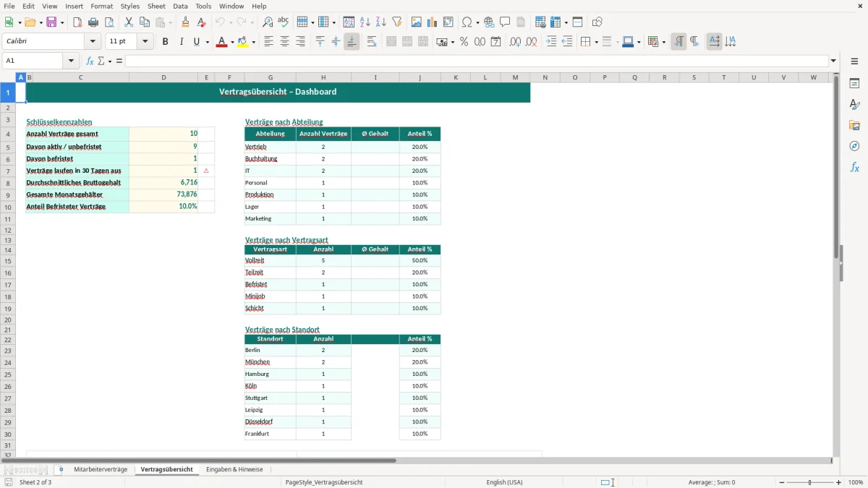Open the sidebar Functions panel
Image resolution: width=868 pixels, height=488 pixels.
point(854,167)
